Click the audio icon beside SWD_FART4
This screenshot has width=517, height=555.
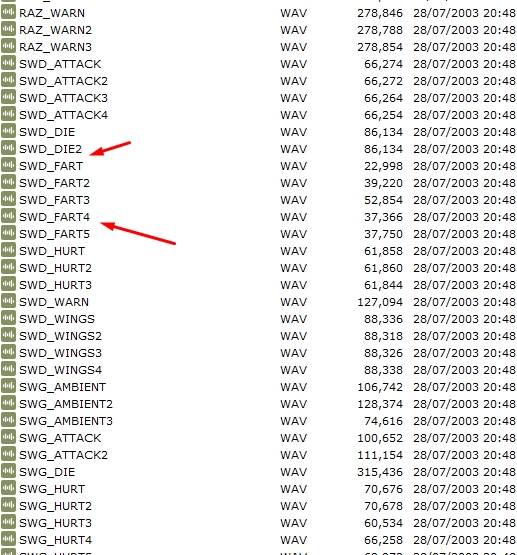click(x=8, y=216)
